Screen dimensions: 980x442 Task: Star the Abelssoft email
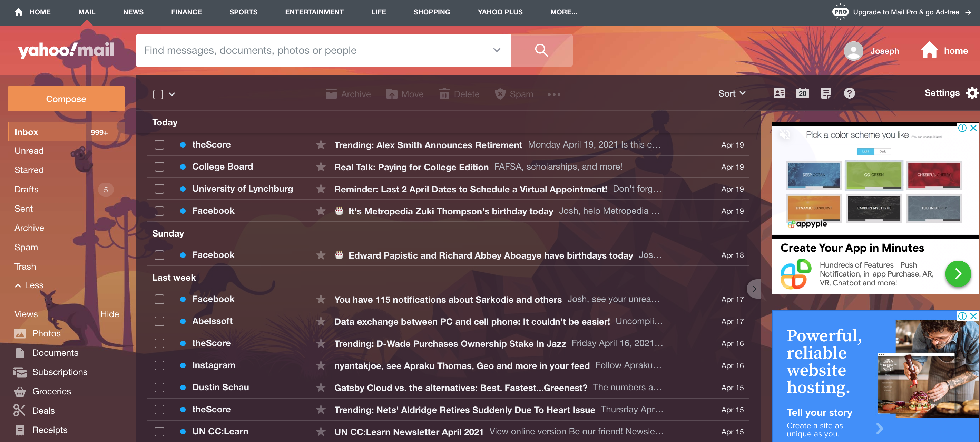click(321, 321)
